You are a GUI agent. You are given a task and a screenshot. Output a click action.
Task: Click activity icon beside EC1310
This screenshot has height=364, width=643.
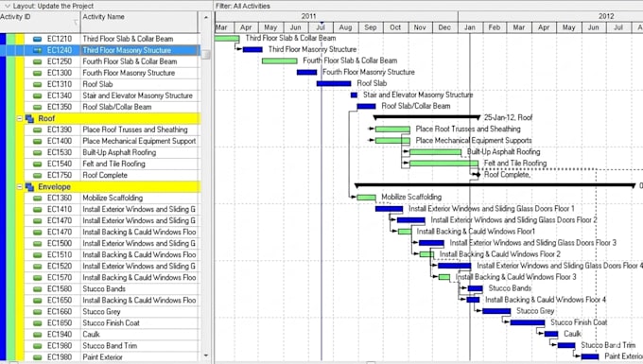pyautogui.click(x=37, y=84)
